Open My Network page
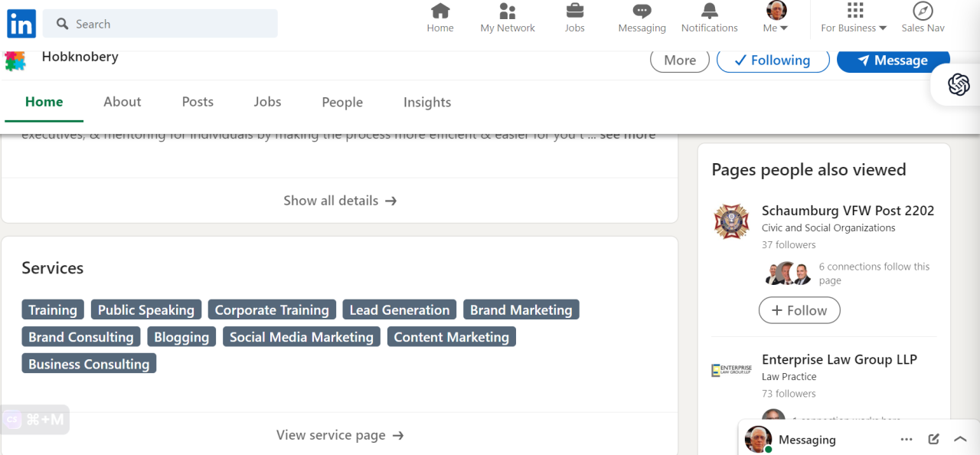The height and width of the screenshot is (455, 980). [x=508, y=18]
